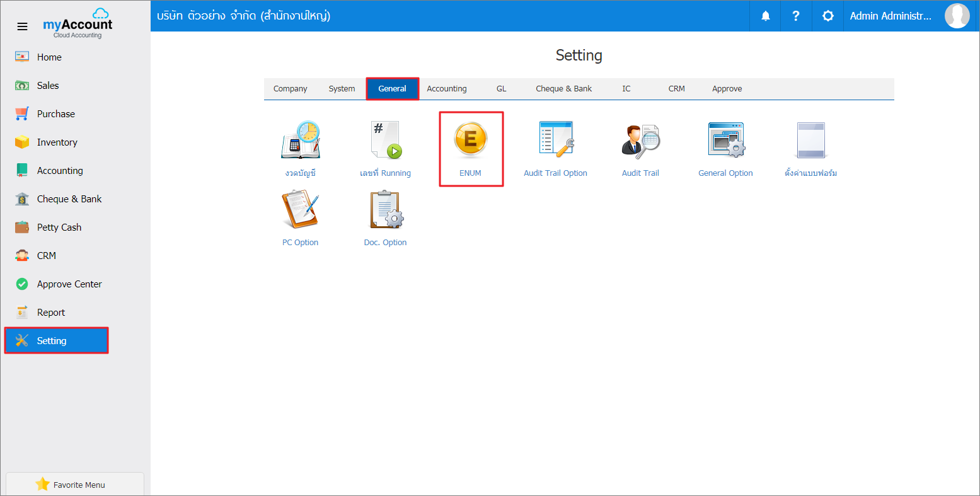Click the Petty Cash label in sidebar

point(59,228)
